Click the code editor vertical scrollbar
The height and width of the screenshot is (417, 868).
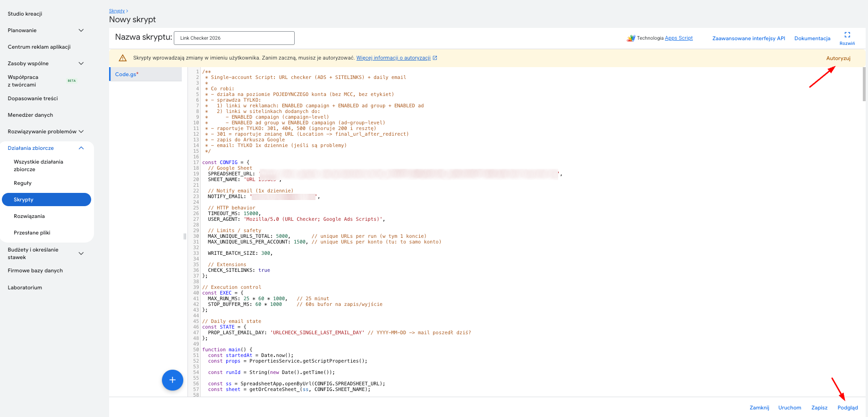864,85
